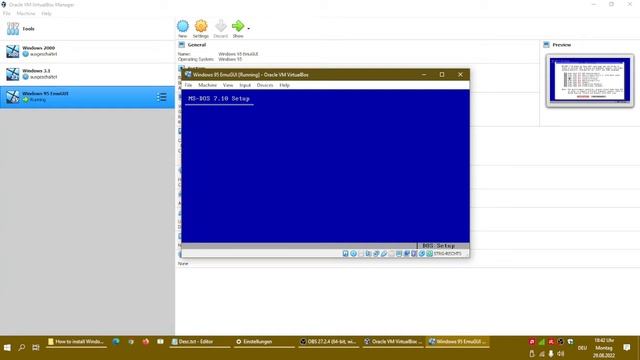Close the Windows 95 EmuGUI VM window
Viewport: 640px width, 360px height.
(x=460, y=74)
